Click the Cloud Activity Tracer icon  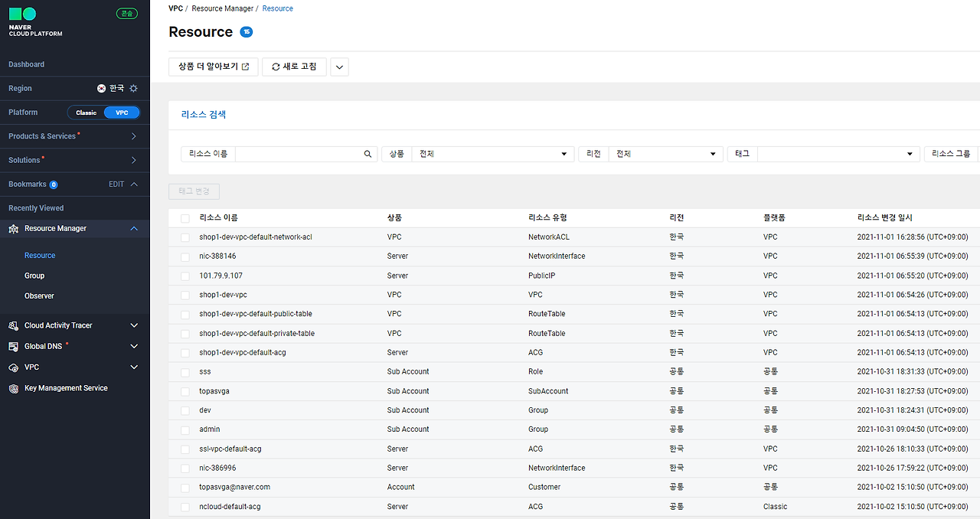click(x=13, y=325)
